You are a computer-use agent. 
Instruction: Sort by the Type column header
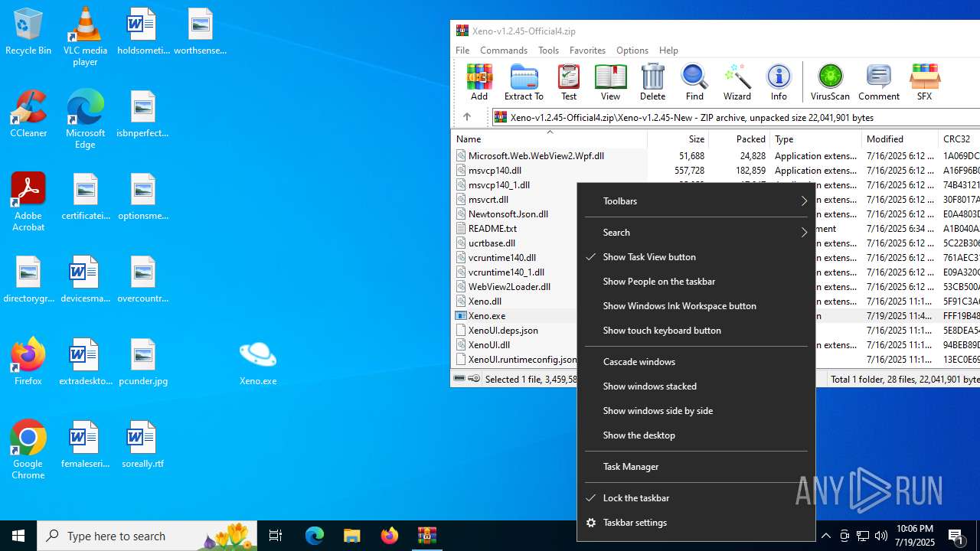coord(815,139)
